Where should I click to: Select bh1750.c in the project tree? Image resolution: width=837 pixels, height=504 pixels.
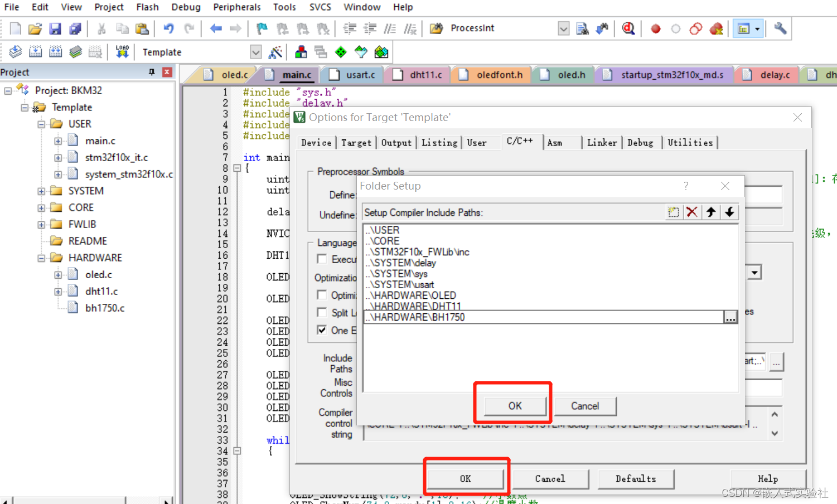[x=105, y=308]
